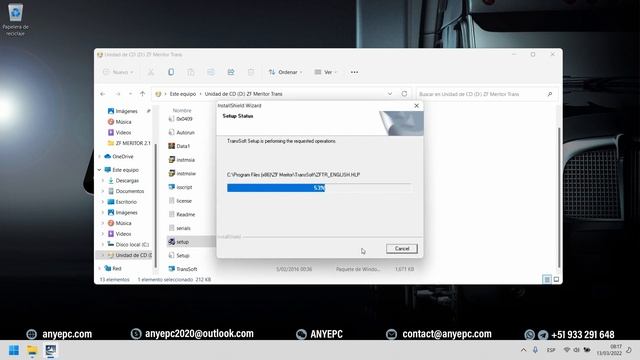The image size is (640, 360).
Task: Click the Share icon in Explorer toolbar
Action: pyautogui.click(x=231, y=72)
